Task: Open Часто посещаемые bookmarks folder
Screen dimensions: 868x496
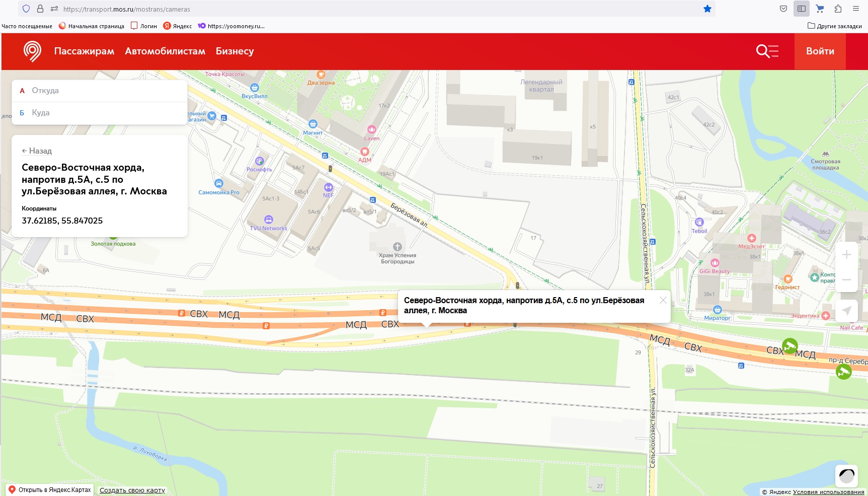Action: coord(27,26)
